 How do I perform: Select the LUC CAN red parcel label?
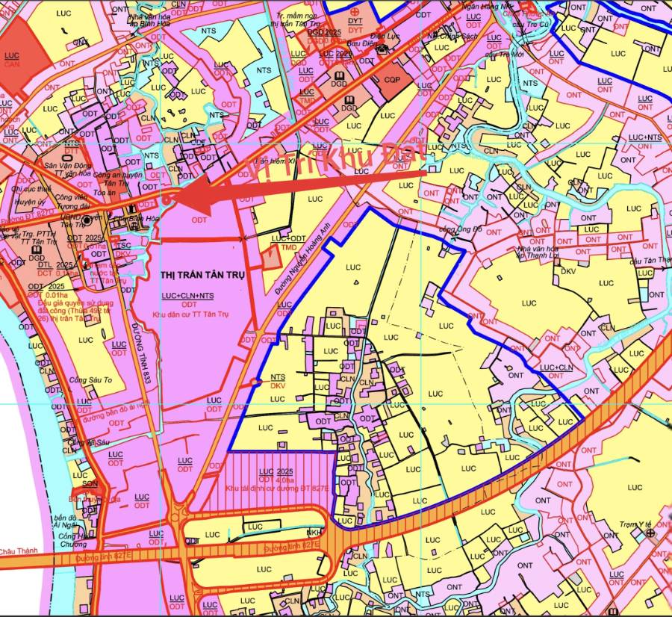click(x=12, y=60)
